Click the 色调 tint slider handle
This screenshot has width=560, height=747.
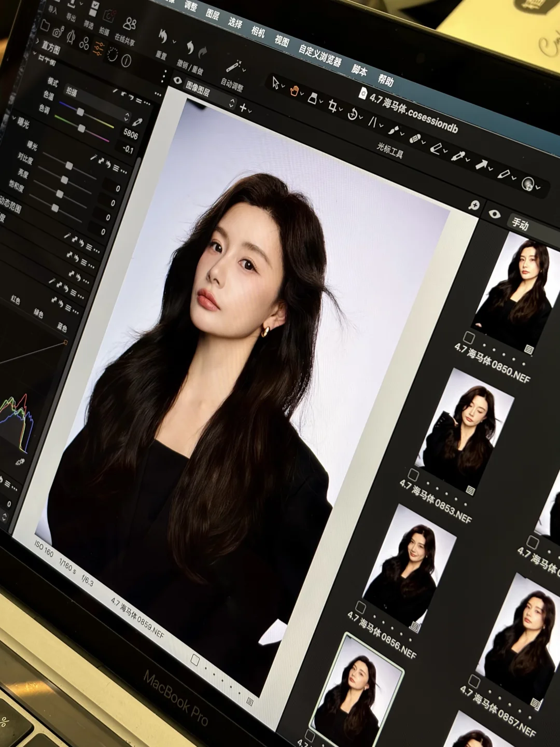point(81,128)
